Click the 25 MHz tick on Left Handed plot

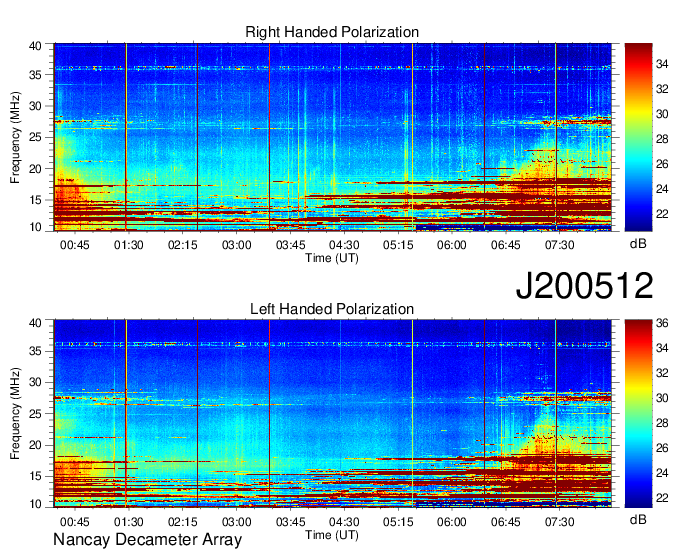pos(35,414)
